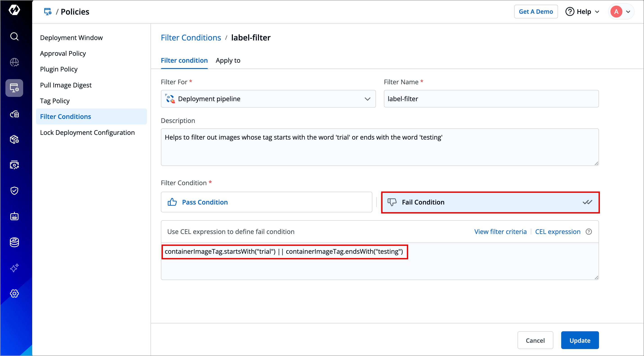Click the search icon in left sidebar
644x356 pixels.
point(14,36)
